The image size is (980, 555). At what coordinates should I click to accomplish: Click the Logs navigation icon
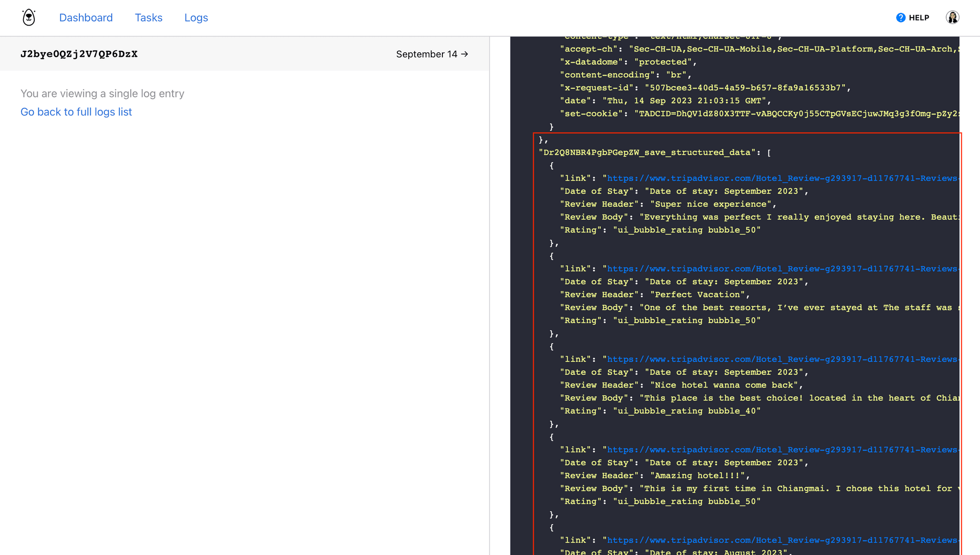coord(196,18)
